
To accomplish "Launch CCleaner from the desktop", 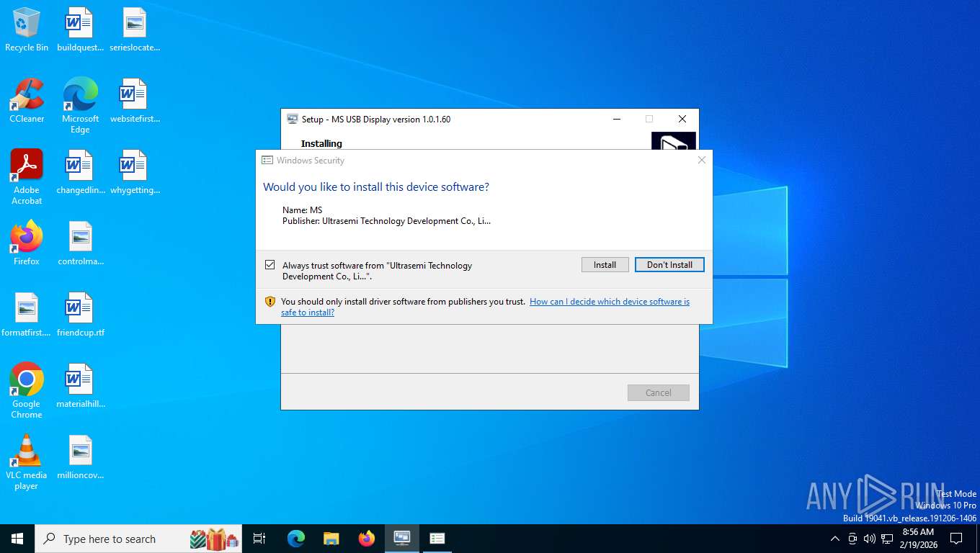I will coord(27,101).
